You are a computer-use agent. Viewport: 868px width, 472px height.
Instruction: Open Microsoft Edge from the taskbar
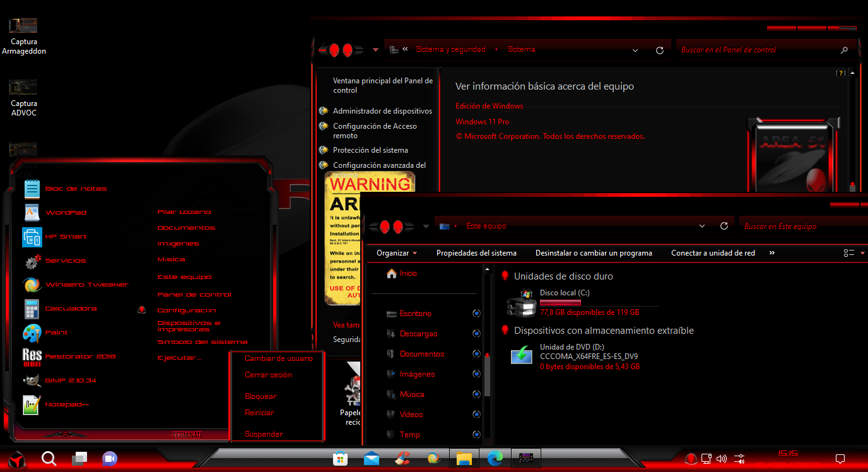[496, 459]
